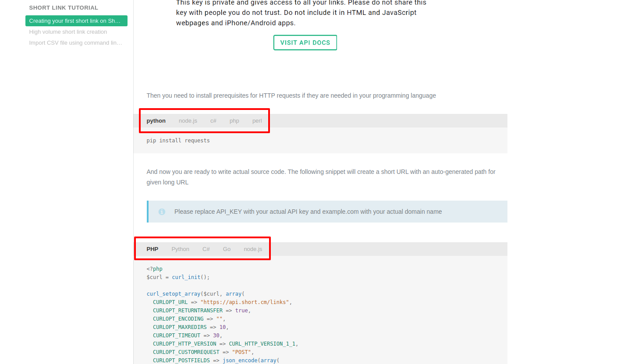
Task: Click the '<?php' opening tag line
Action: click(155, 269)
